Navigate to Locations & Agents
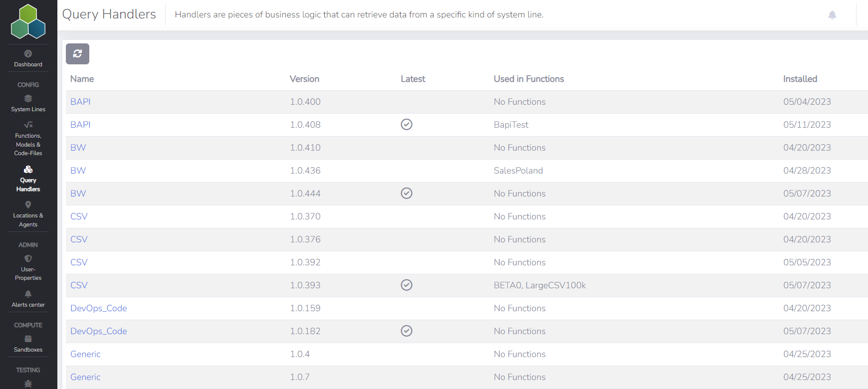868x389 pixels. click(28, 214)
